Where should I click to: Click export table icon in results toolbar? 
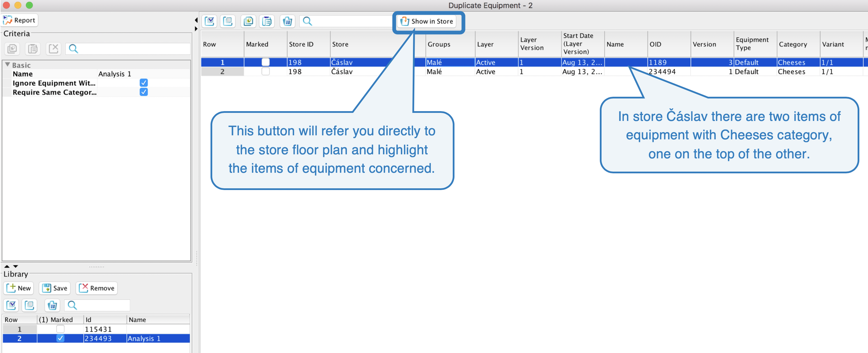coord(287,21)
